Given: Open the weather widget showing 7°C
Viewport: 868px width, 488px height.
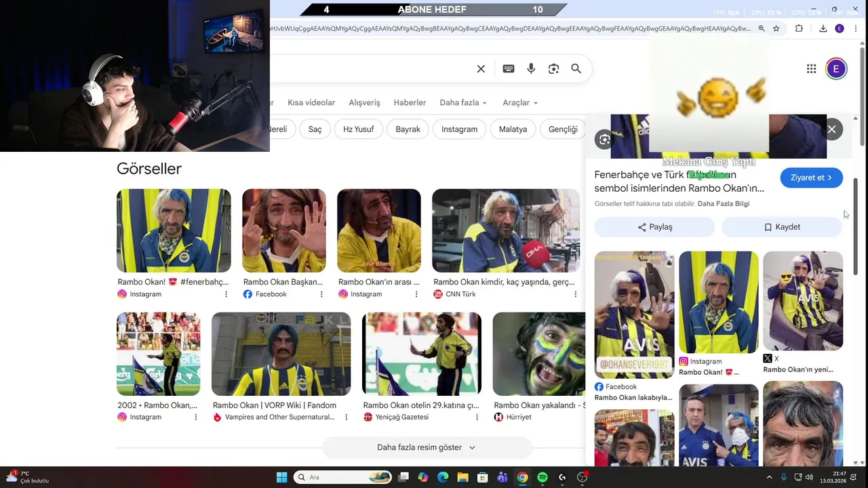Looking at the screenshot, I should click(x=27, y=477).
